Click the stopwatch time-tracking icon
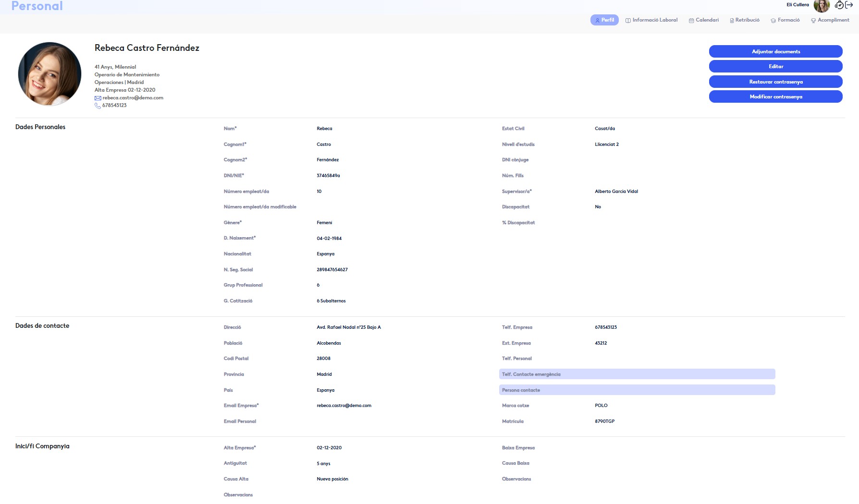The height and width of the screenshot is (504, 859). 839,5
